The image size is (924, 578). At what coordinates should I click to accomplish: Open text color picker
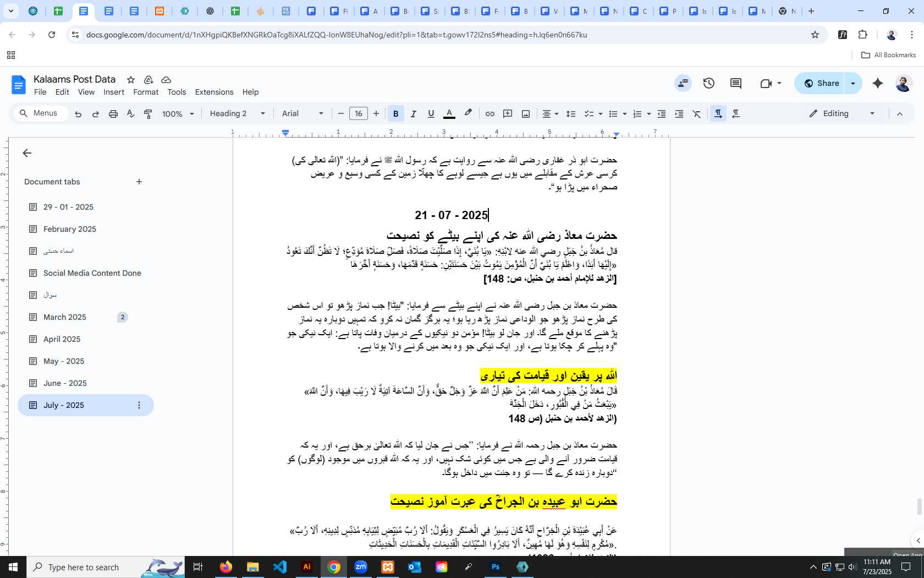pyautogui.click(x=449, y=114)
